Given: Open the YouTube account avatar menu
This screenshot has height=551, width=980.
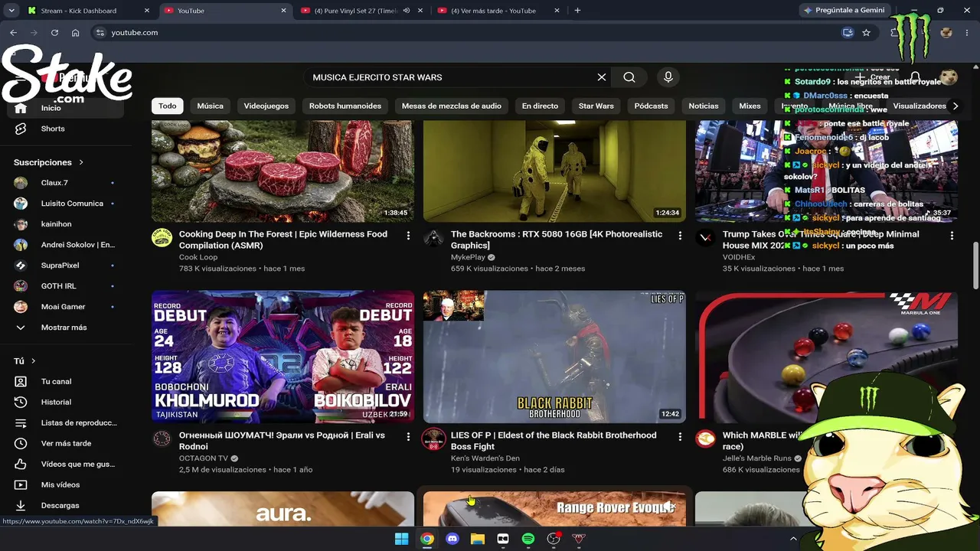Looking at the screenshot, I should click(949, 77).
